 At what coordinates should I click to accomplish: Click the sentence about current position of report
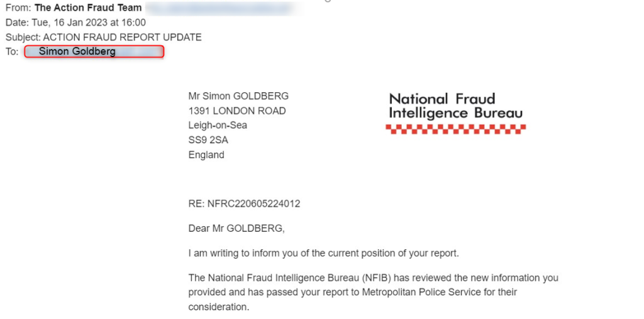point(324,254)
